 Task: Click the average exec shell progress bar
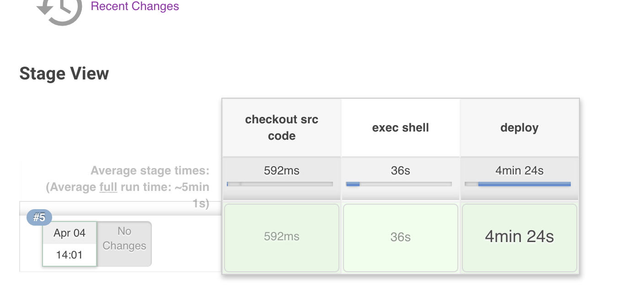(x=399, y=184)
